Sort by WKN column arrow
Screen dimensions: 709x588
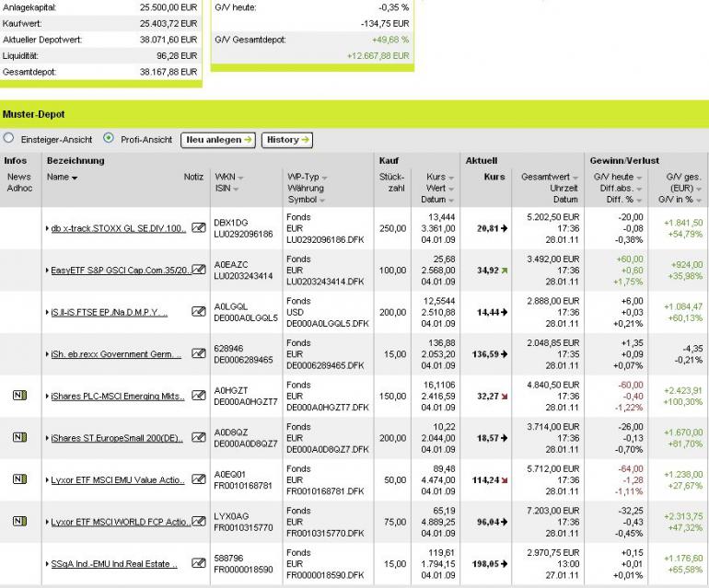click(240, 179)
